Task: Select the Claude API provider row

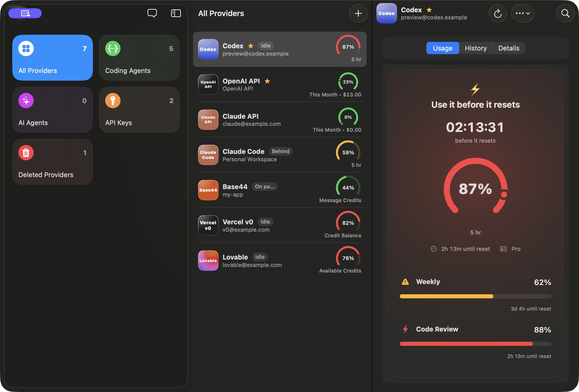Action: point(280,120)
